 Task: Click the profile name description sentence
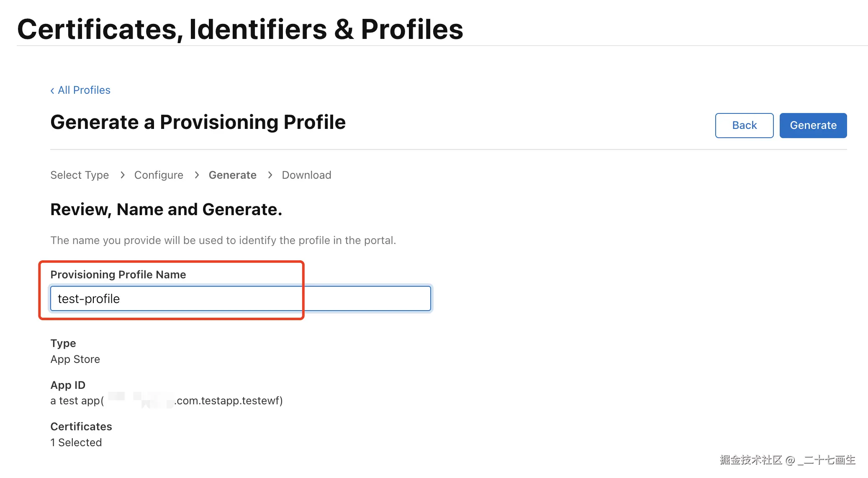[223, 240]
